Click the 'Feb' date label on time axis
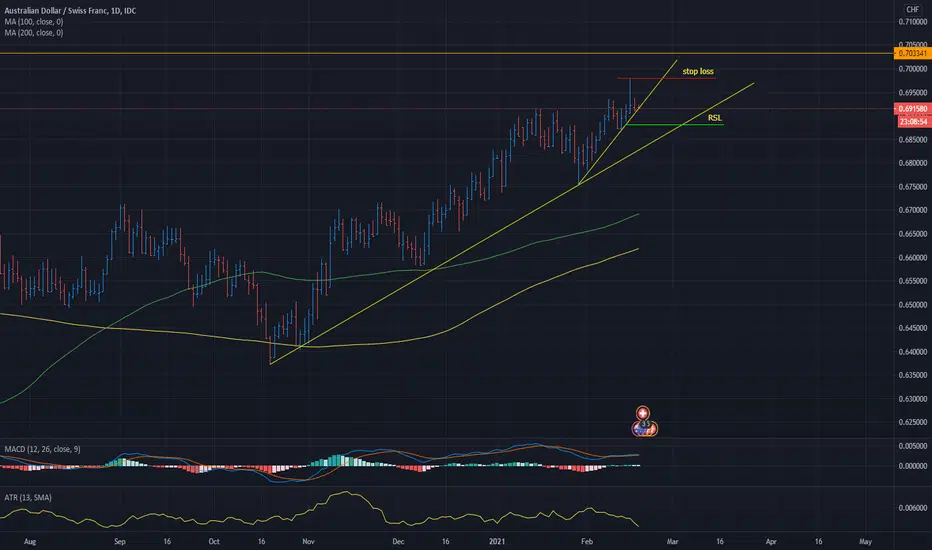 tap(587, 542)
